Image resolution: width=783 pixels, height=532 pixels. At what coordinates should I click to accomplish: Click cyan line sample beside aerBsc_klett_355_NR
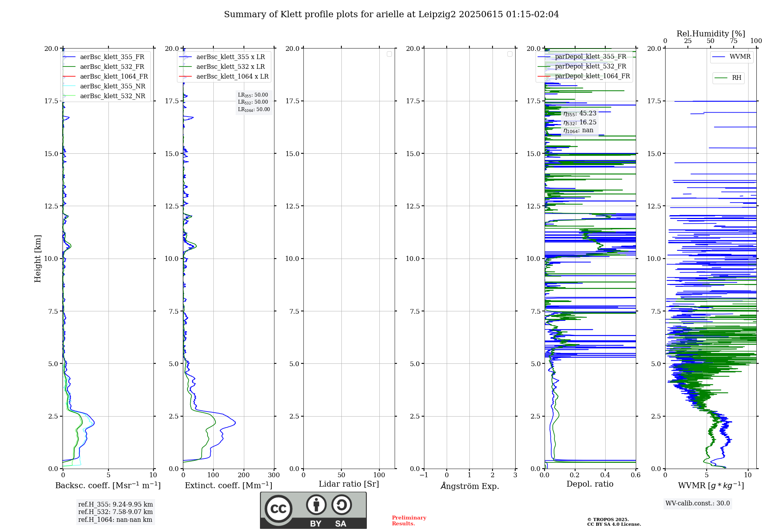pyautogui.click(x=69, y=86)
